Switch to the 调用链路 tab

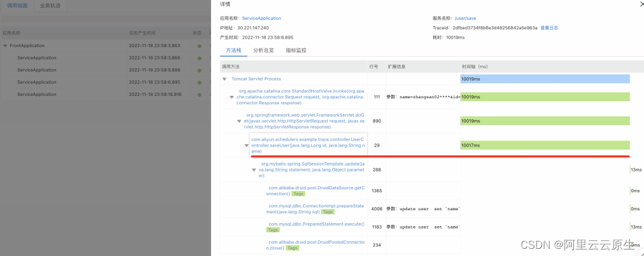click(x=18, y=6)
